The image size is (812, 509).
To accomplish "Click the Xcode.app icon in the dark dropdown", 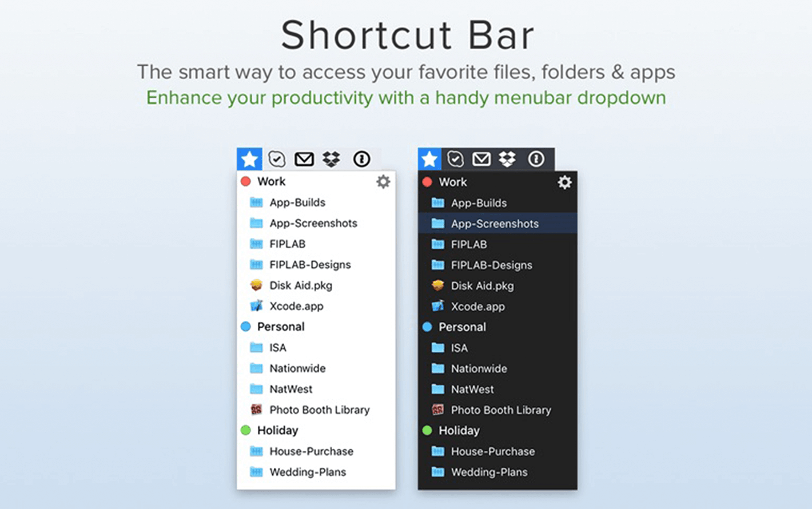I will point(437,306).
